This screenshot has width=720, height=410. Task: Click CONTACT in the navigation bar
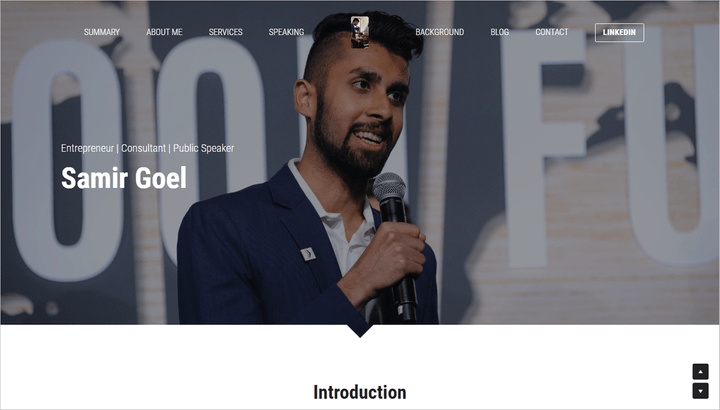coord(551,32)
